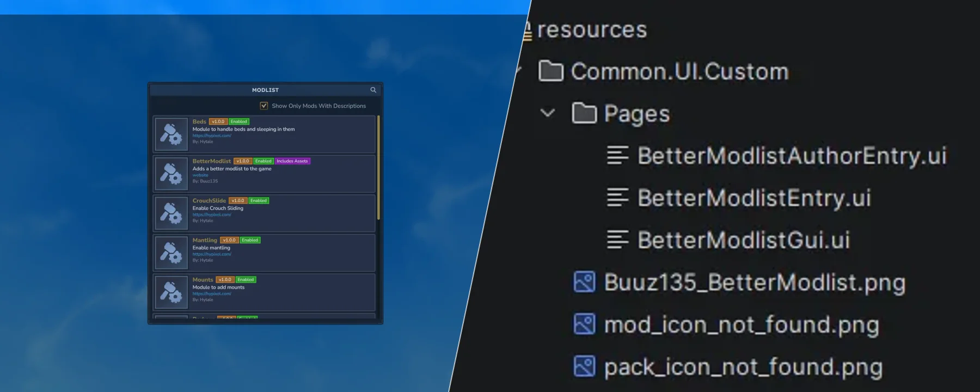Viewport: 980px width, 392px height.
Task: Click the Mantling mod icon
Action: pyautogui.click(x=171, y=253)
